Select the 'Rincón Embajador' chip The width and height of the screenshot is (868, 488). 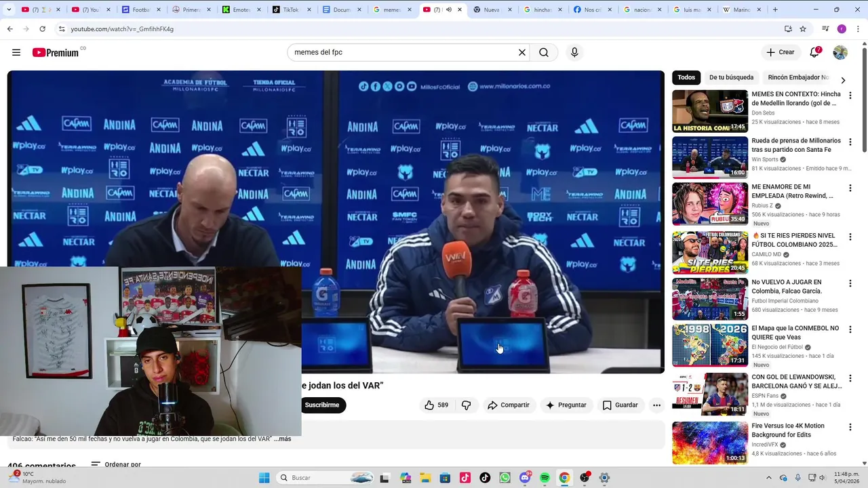pyautogui.click(x=799, y=77)
